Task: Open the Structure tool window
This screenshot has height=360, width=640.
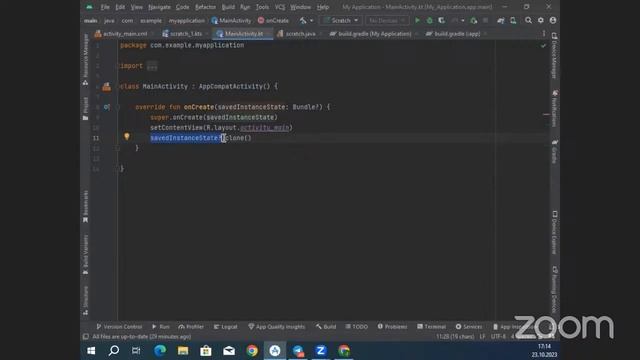Action: [85, 300]
